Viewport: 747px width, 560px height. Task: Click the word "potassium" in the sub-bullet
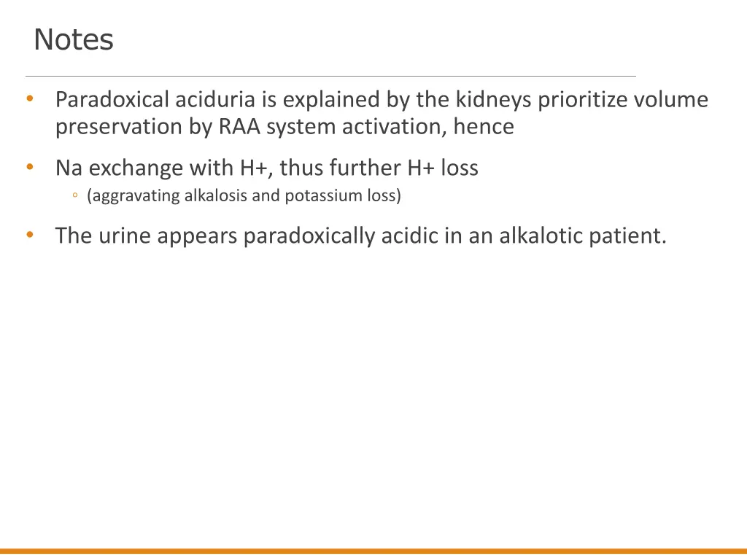coord(323,195)
